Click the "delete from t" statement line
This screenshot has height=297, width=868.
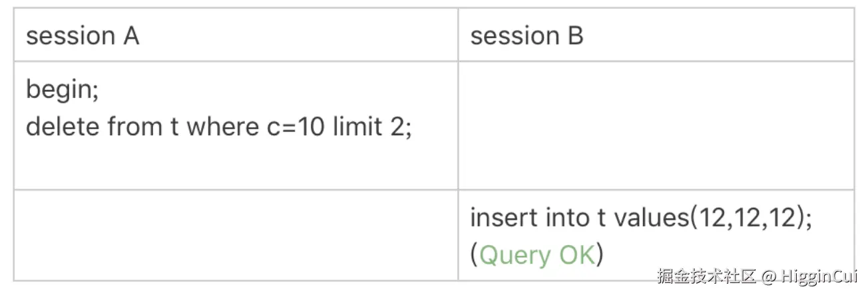coord(219,125)
